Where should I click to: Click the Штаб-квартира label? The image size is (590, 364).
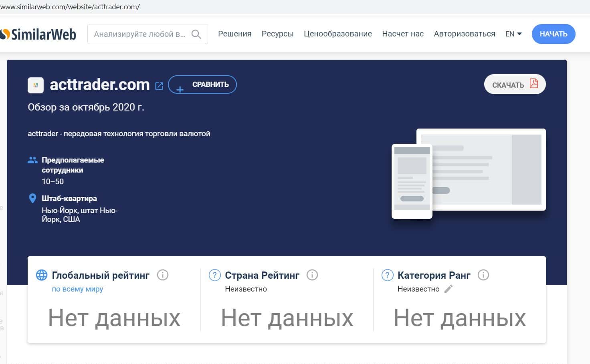69,199
